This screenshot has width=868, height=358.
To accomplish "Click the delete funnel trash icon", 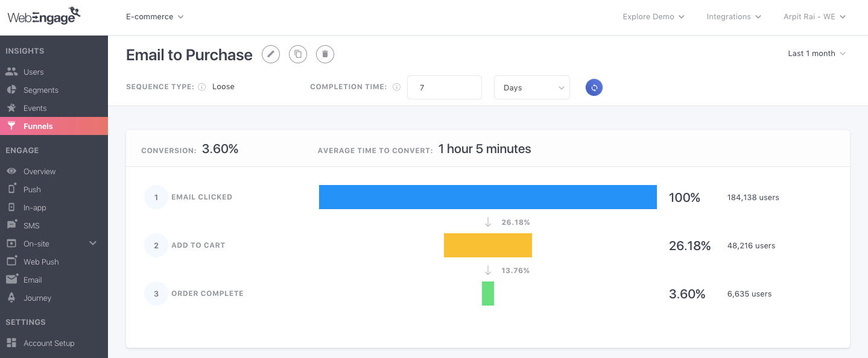I will [325, 54].
